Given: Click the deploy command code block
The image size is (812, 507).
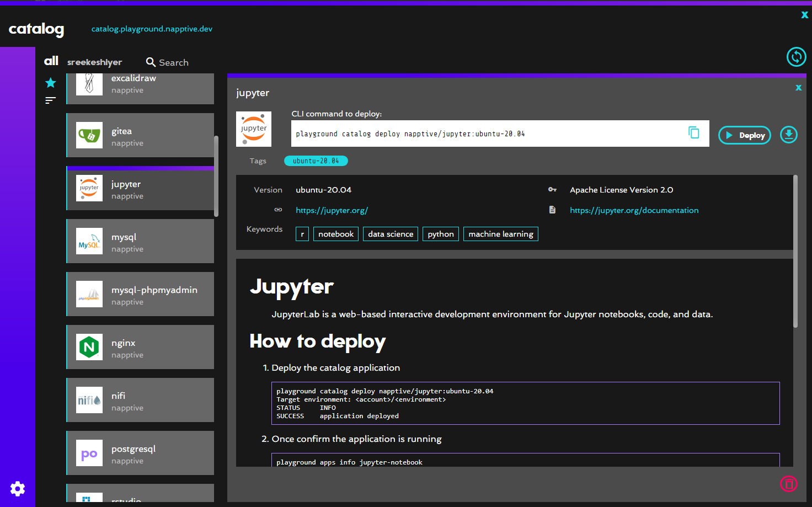Looking at the screenshot, I should (526, 403).
